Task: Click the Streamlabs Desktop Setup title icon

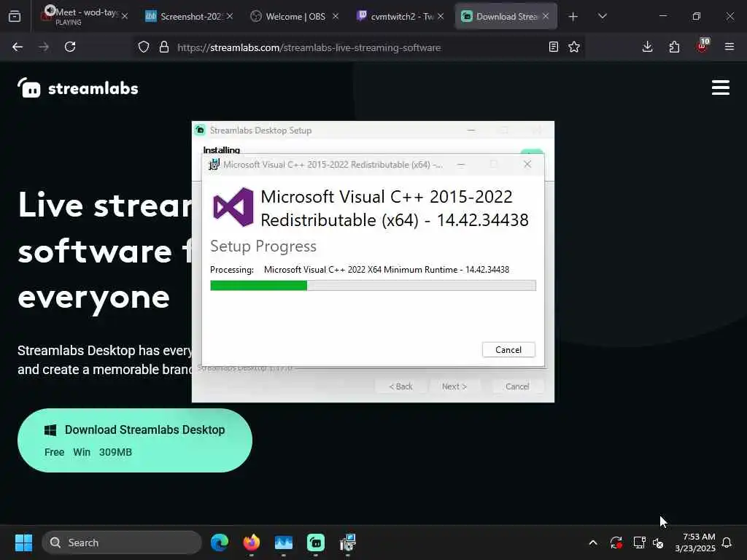Action: 201,130
